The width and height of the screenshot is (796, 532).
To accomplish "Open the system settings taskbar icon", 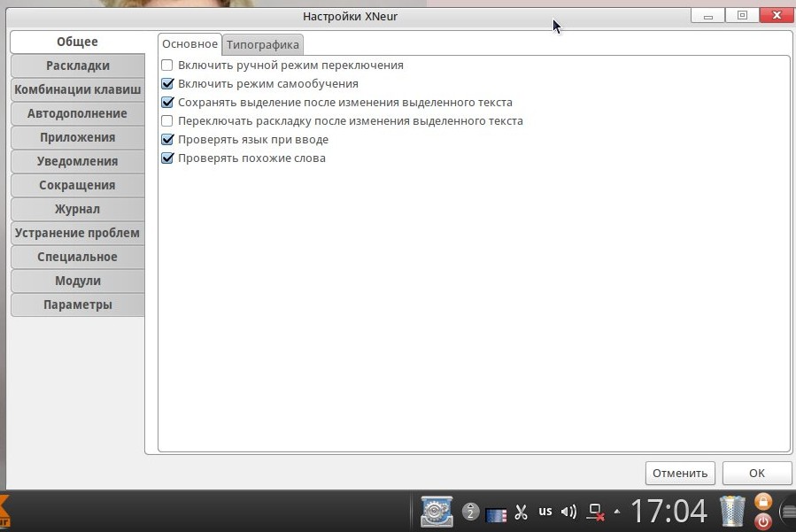I will [437, 511].
